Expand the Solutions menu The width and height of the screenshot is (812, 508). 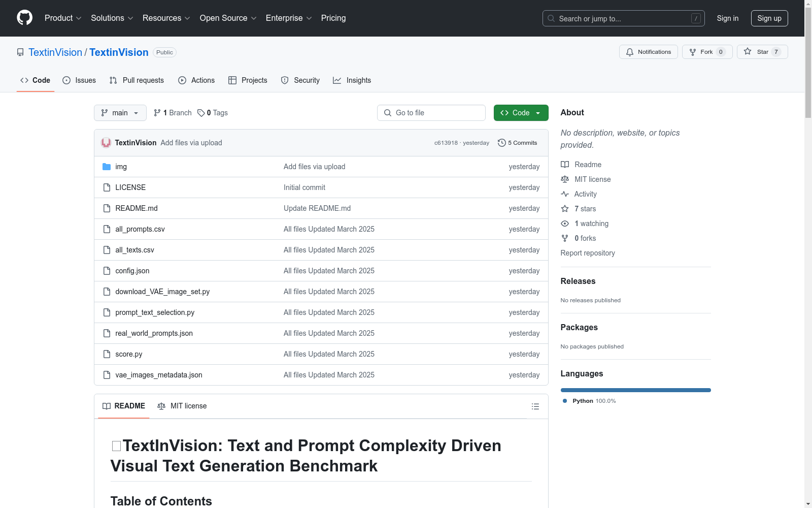pyautogui.click(x=112, y=18)
